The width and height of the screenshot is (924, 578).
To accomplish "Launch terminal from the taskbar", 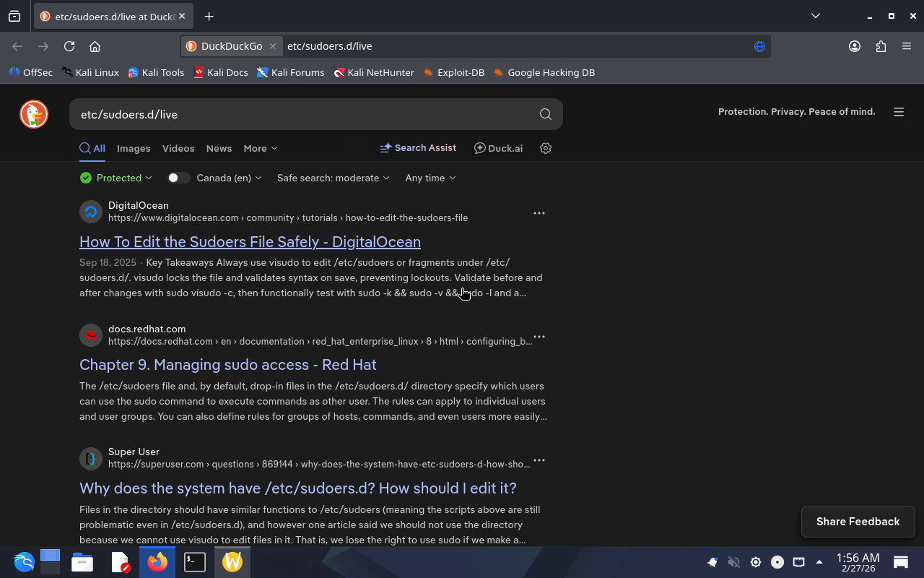I will click(x=195, y=561).
